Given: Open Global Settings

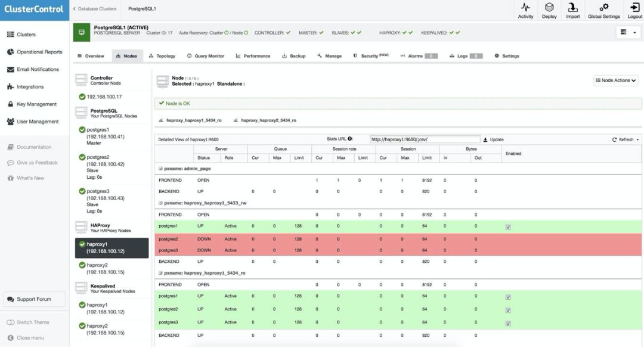Looking at the screenshot, I should (603, 11).
